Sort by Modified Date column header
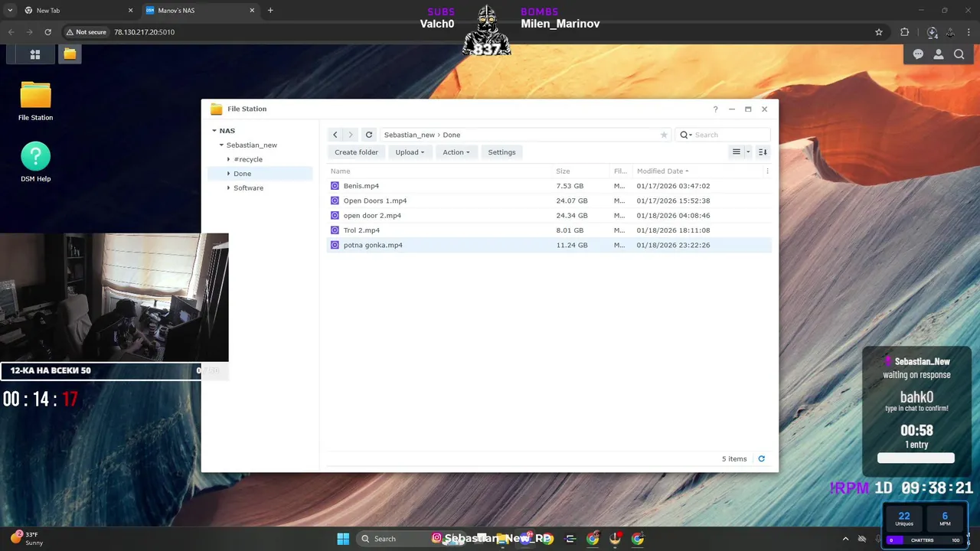The width and height of the screenshot is (980, 551). click(x=662, y=171)
